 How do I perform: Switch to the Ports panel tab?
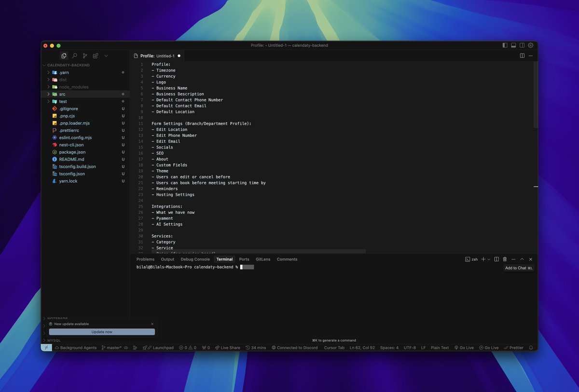pos(244,259)
